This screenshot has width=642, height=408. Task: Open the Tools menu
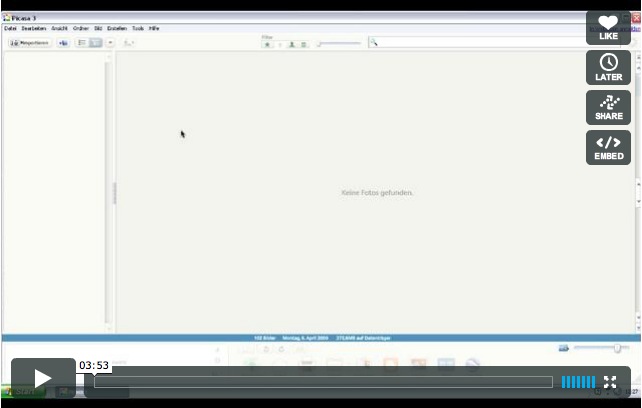[138, 28]
